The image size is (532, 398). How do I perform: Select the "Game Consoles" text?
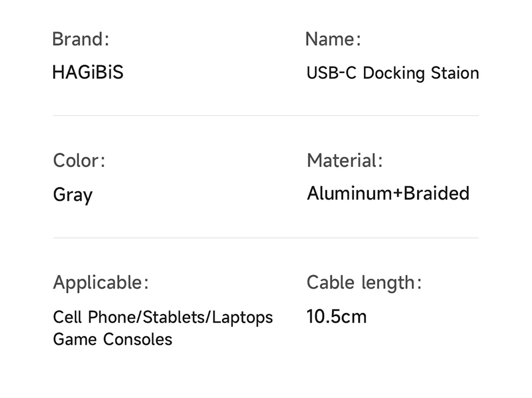tap(112, 339)
